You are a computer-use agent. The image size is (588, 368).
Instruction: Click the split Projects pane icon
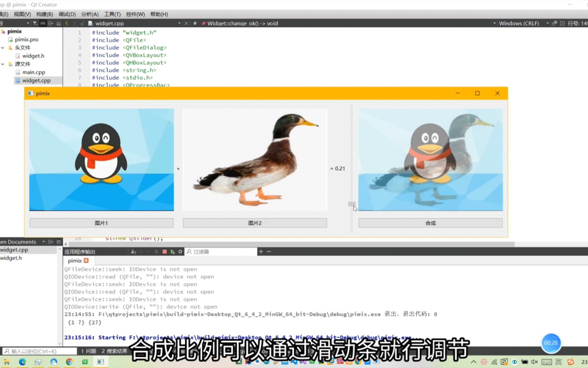51,23
